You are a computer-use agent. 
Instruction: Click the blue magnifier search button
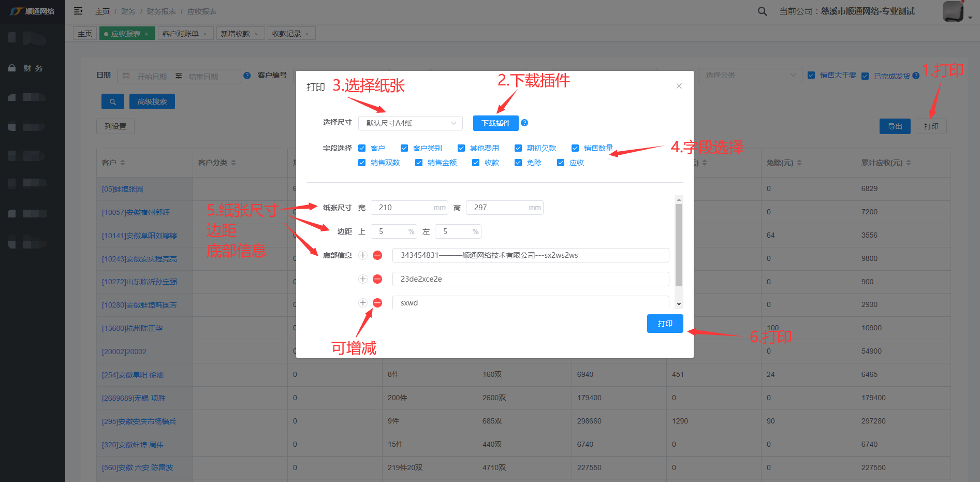pos(112,101)
